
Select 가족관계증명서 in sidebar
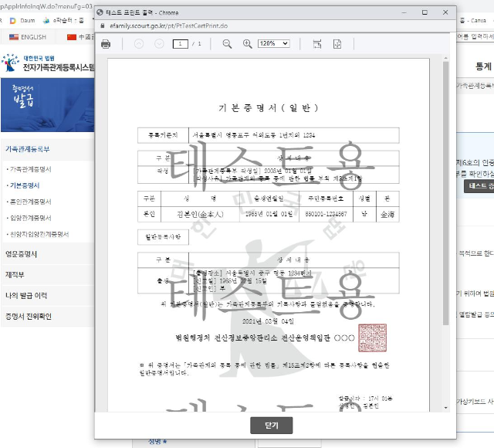coord(31,169)
